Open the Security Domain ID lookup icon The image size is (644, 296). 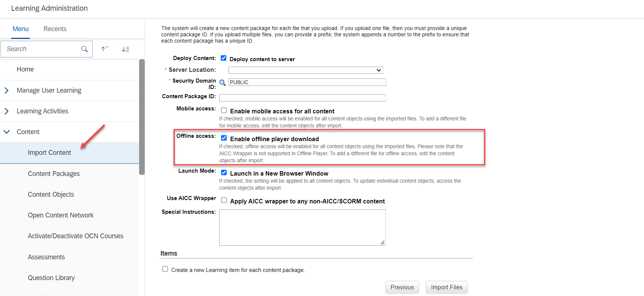coord(223,83)
